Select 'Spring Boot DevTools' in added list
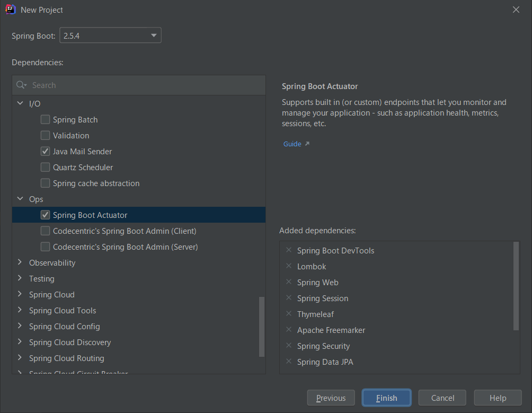This screenshot has width=532, height=413. click(x=335, y=250)
